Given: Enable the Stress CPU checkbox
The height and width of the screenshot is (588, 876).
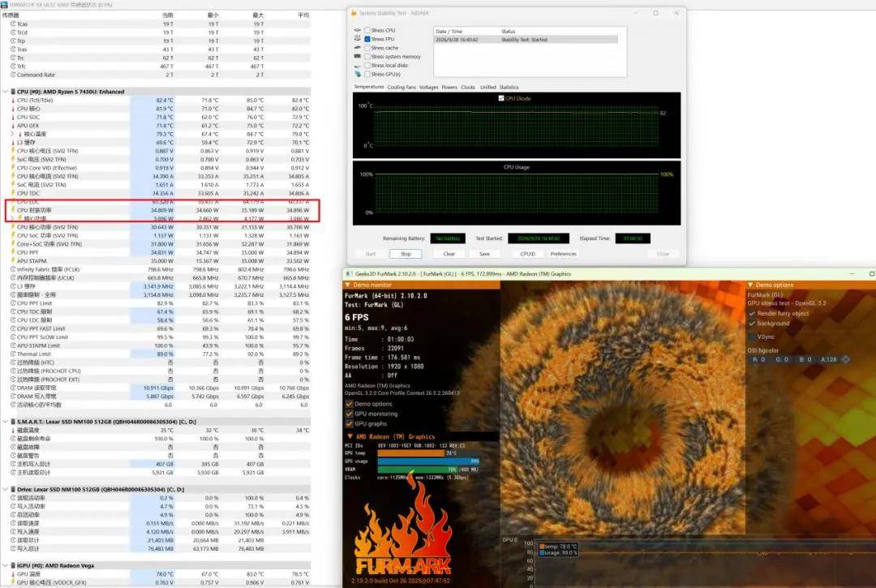Looking at the screenshot, I should click(x=367, y=30).
